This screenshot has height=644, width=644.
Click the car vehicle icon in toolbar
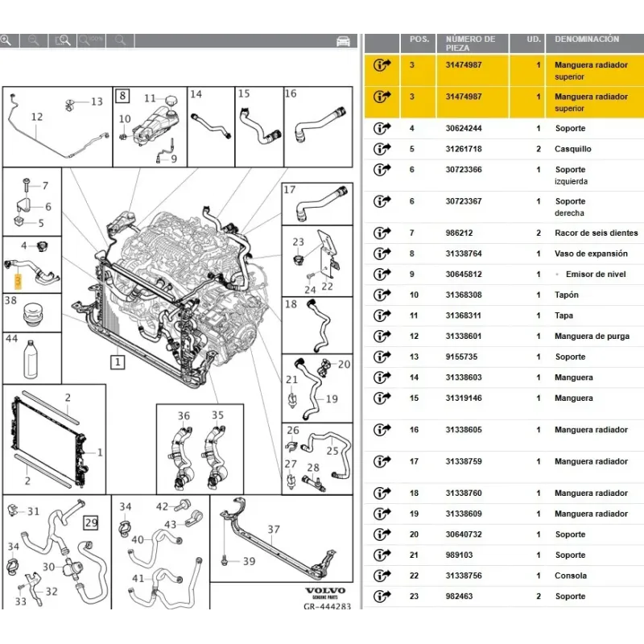[x=343, y=40]
